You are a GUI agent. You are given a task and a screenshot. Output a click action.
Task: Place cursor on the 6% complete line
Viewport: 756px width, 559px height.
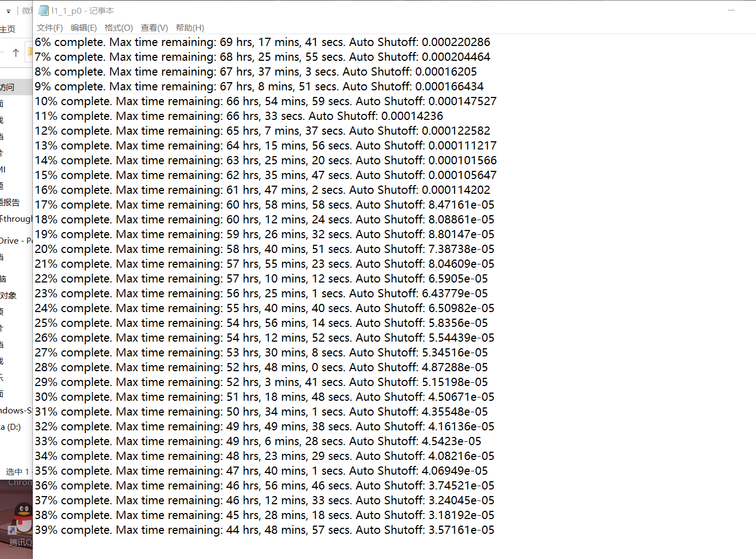[262, 42]
